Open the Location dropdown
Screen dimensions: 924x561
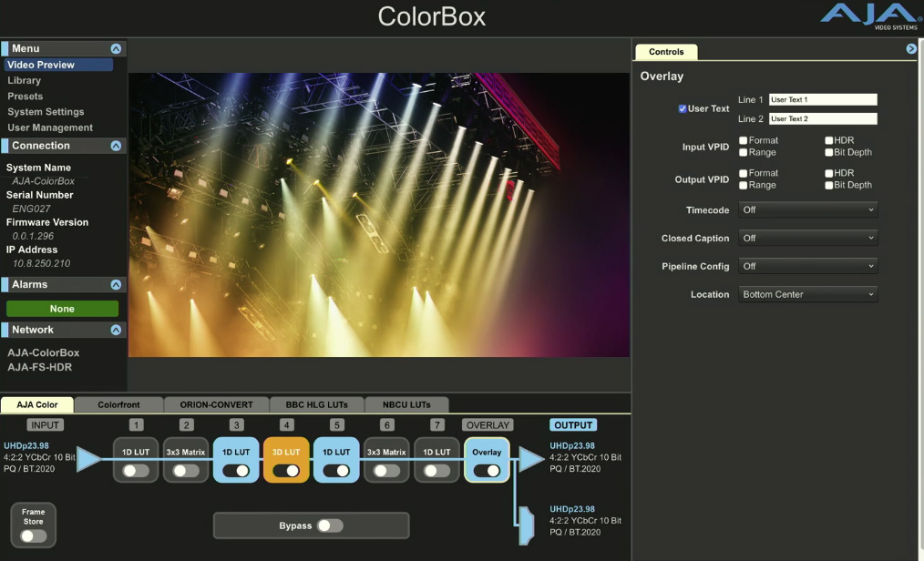click(x=808, y=294)
